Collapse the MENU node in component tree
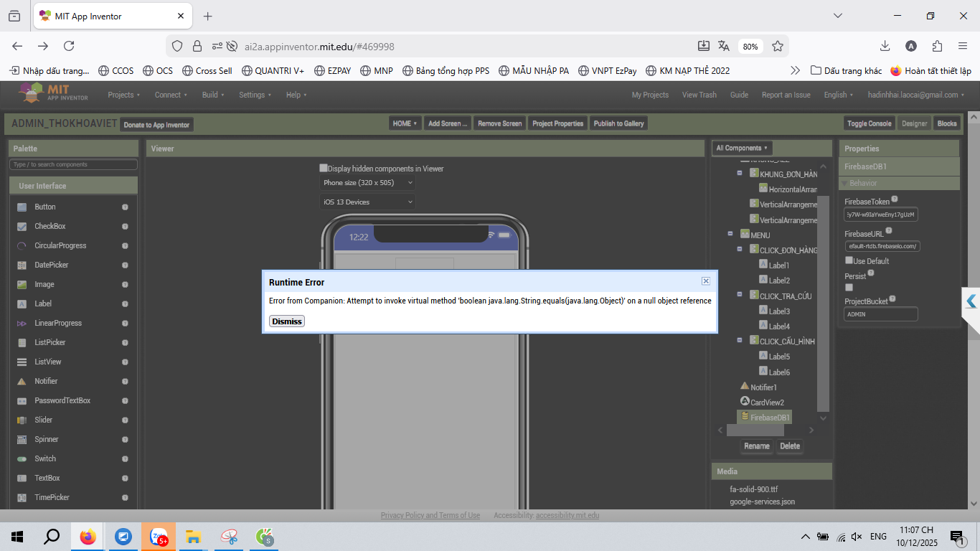The image size is (980, 551). pos(730,234)
